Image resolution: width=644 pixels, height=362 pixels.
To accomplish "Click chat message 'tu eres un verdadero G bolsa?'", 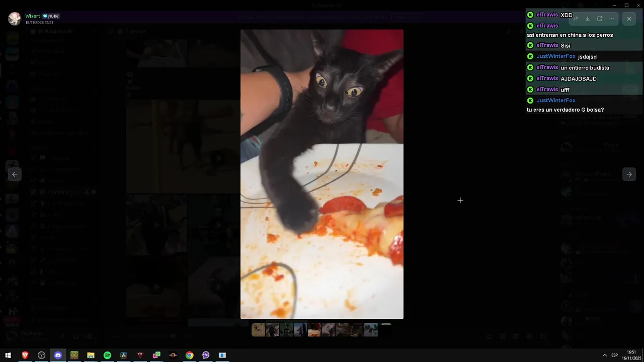I will point(565,110).
